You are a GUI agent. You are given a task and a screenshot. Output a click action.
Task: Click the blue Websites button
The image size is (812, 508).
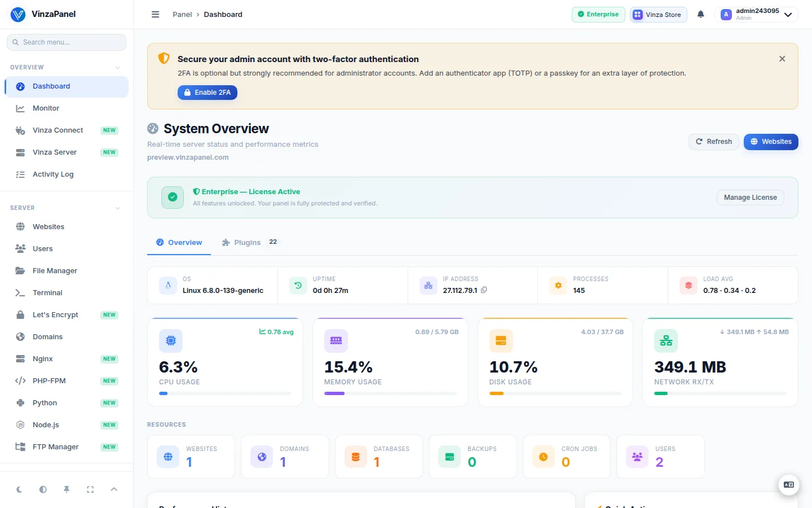click(x=771, y=142)
